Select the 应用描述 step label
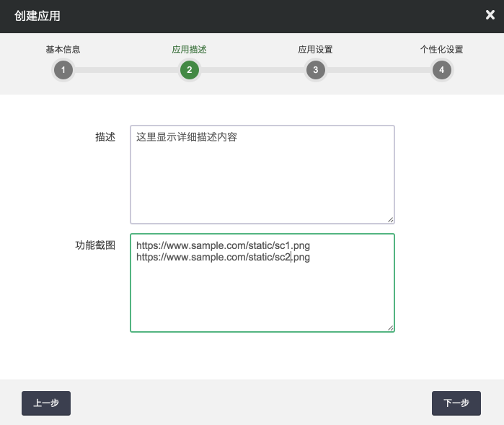504x425 pixels. (189, 50)
